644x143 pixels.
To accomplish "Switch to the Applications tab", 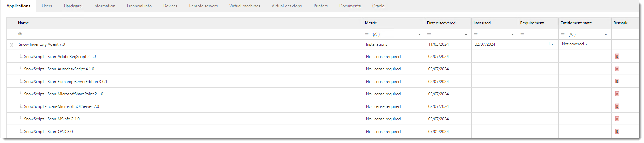I will pyautogui.click(x=18, y=6).
